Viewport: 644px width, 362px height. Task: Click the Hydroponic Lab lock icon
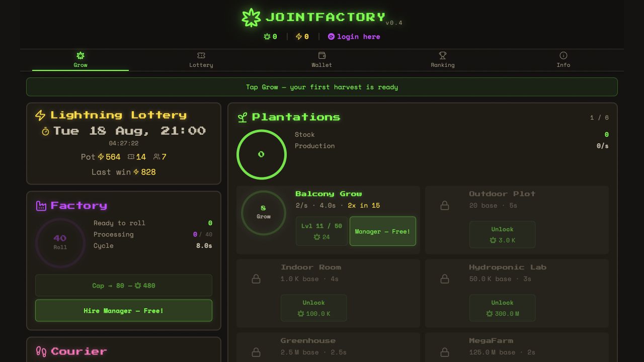445,279
